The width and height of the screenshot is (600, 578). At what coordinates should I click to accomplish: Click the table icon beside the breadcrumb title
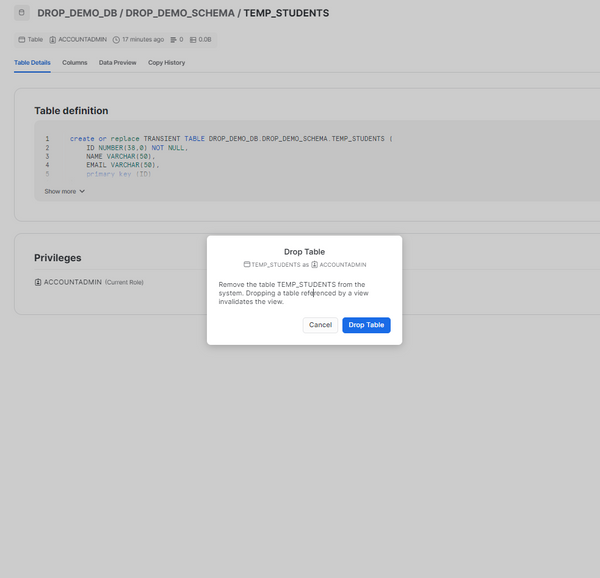[22, 14]
